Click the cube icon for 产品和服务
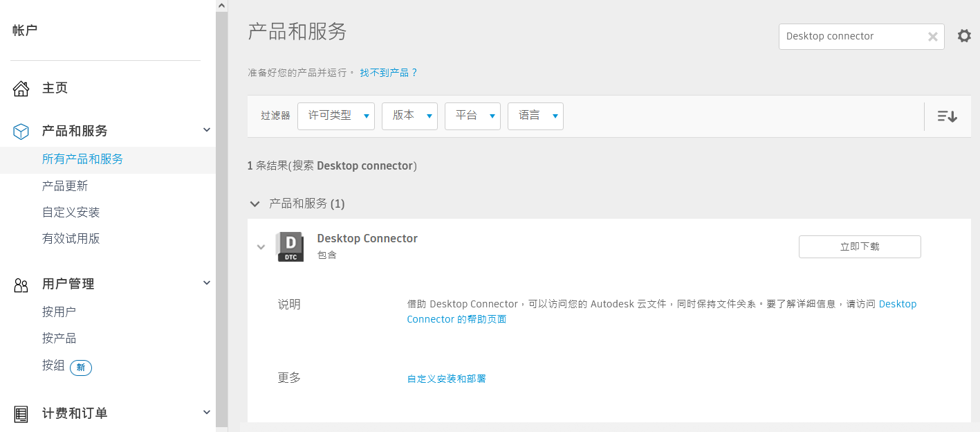Image resolution: width=980 pixels, height=432 pixels. pos(21,131)
